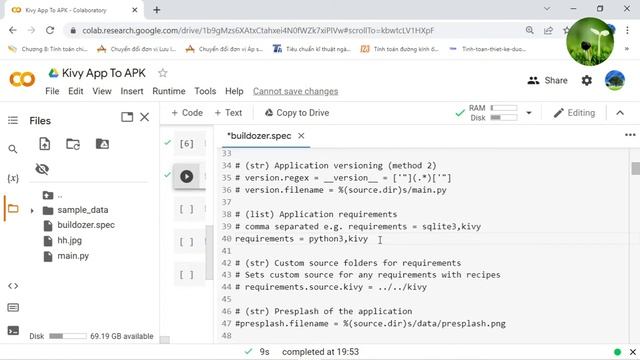This screenshot has height=360, width=640.
Task: Mount Google Drive
Action: 102,144
